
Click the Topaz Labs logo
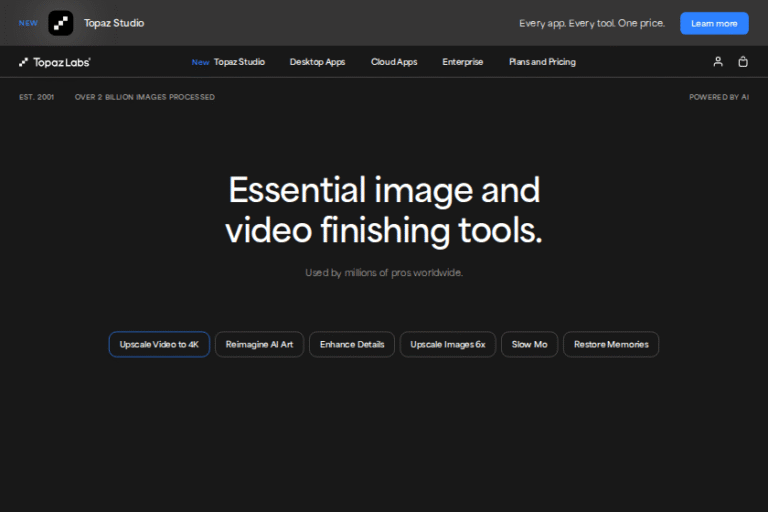54,62
